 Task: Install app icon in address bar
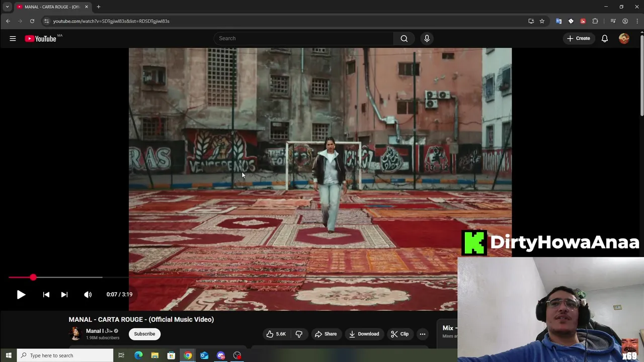531,21
